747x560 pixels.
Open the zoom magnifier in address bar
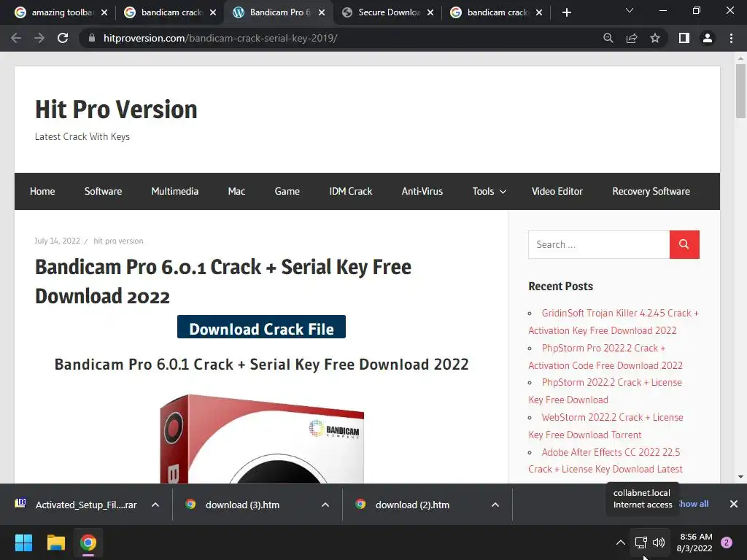coord(608,38)
